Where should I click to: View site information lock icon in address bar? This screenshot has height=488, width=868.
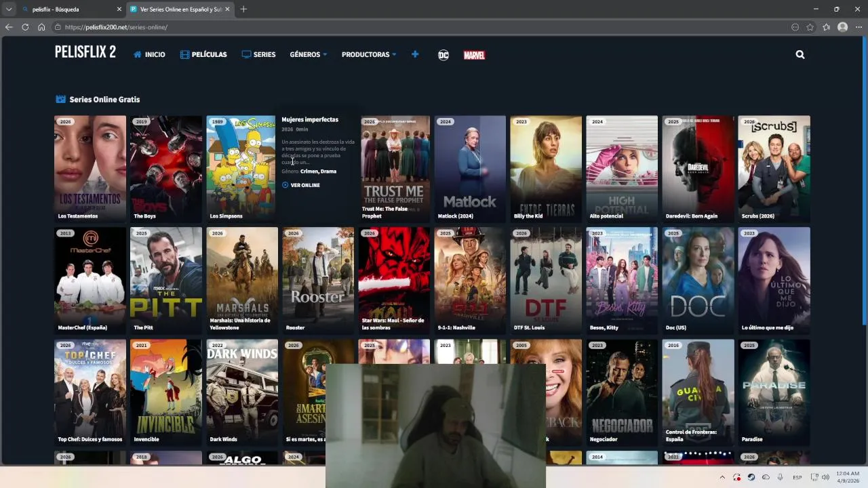click(58, 27)
